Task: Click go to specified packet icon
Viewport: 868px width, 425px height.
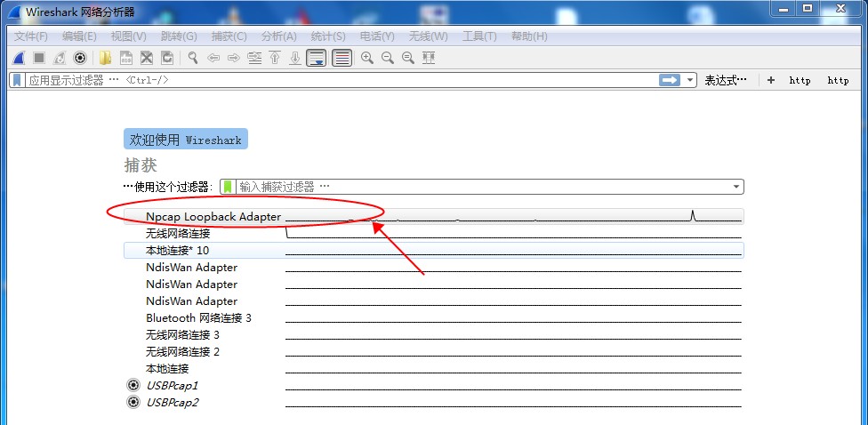Action: click(254, 58)
